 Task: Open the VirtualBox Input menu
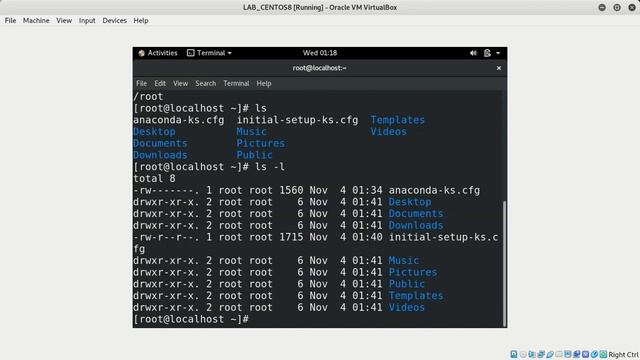[x=87, y=20]
